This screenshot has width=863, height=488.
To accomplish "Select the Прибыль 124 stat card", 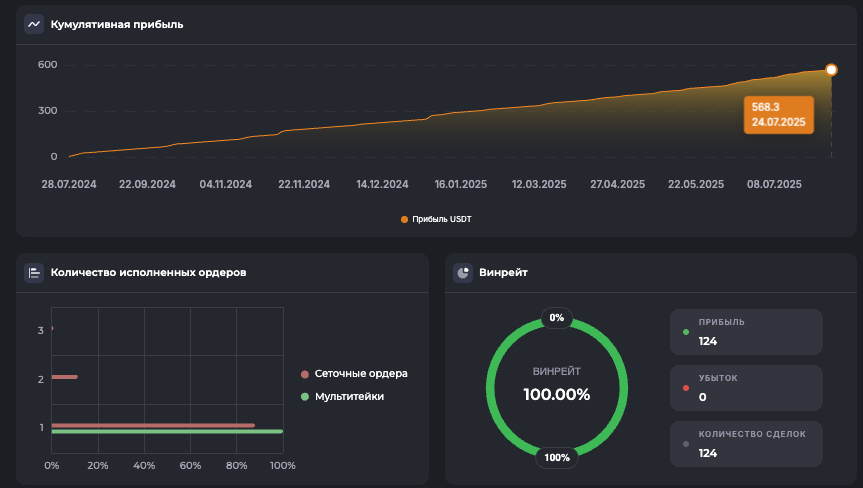I will [x=746, y=332].
